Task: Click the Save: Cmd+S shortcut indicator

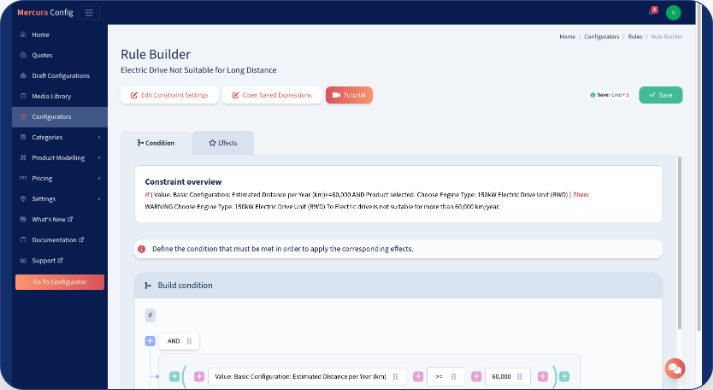Action: (609, 95)
